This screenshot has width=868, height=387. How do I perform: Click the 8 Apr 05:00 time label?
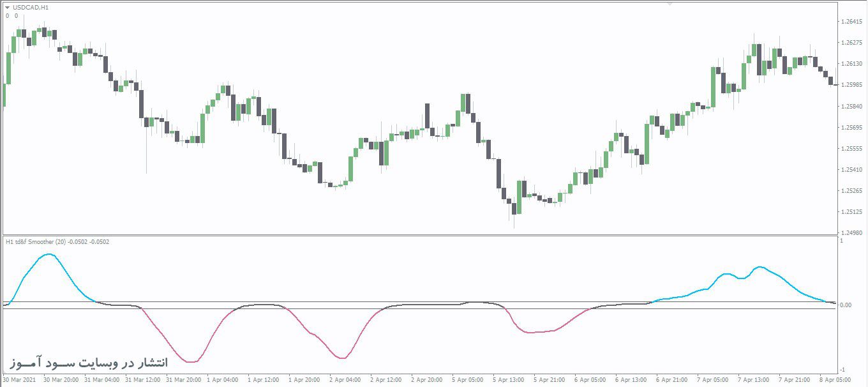coord(836,379)
